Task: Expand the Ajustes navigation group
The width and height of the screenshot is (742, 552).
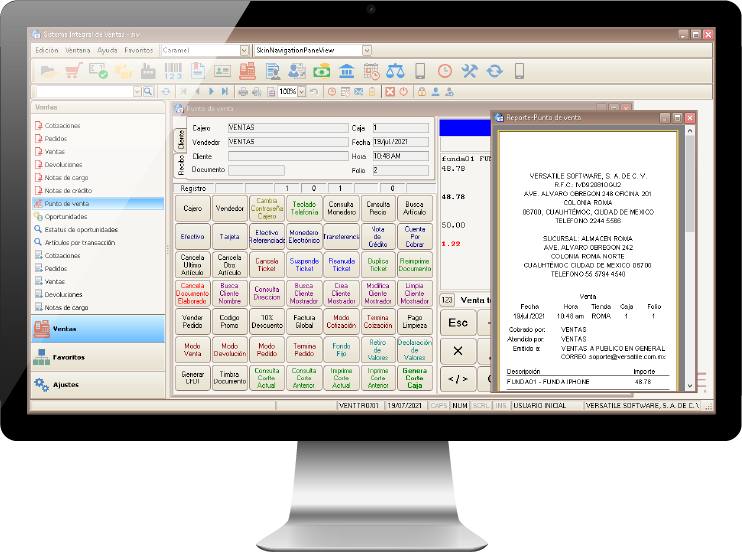Action: click(98, 385)
